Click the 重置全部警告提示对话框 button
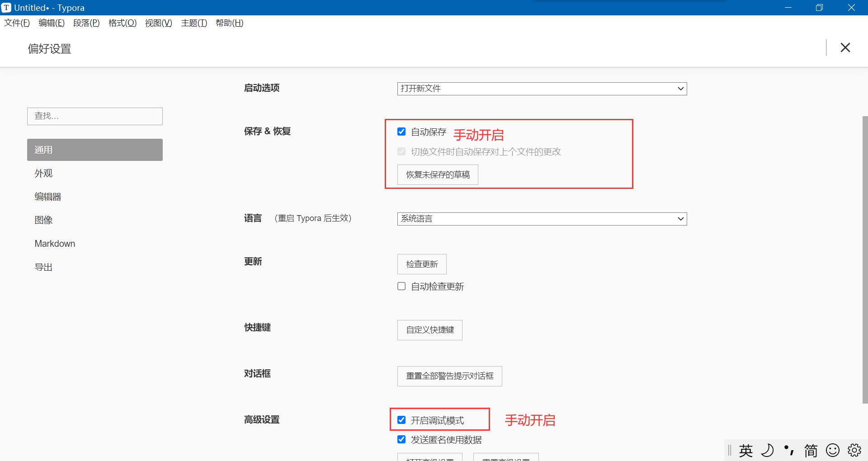868x461 pixels. click(x=450, y=376)
